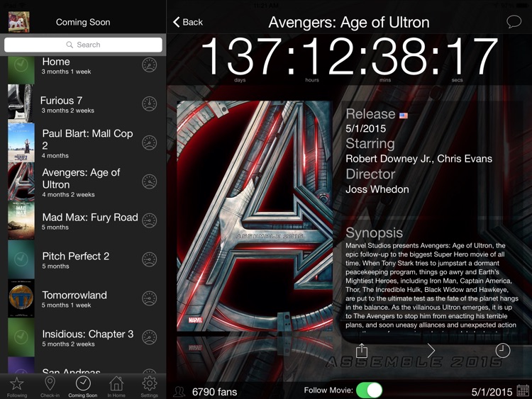
Task: Tap the Search field
Action: click(x=83, y=45)
